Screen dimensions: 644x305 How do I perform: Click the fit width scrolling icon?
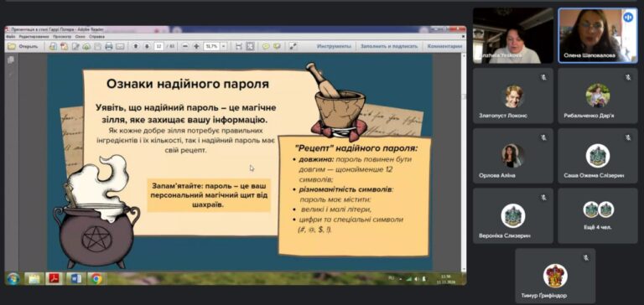click(x=239, y=46)
